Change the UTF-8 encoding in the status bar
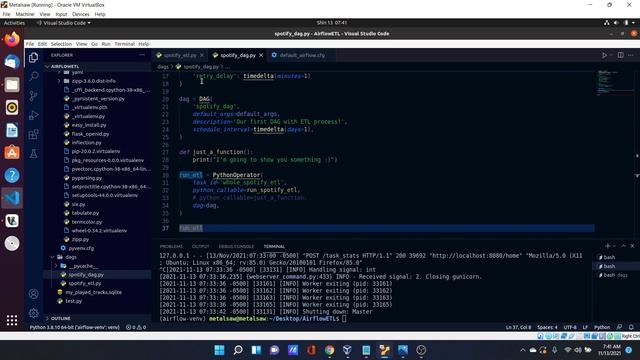This screenshot has width=640, height=360. pyautogui.click(x=570, y=327)
